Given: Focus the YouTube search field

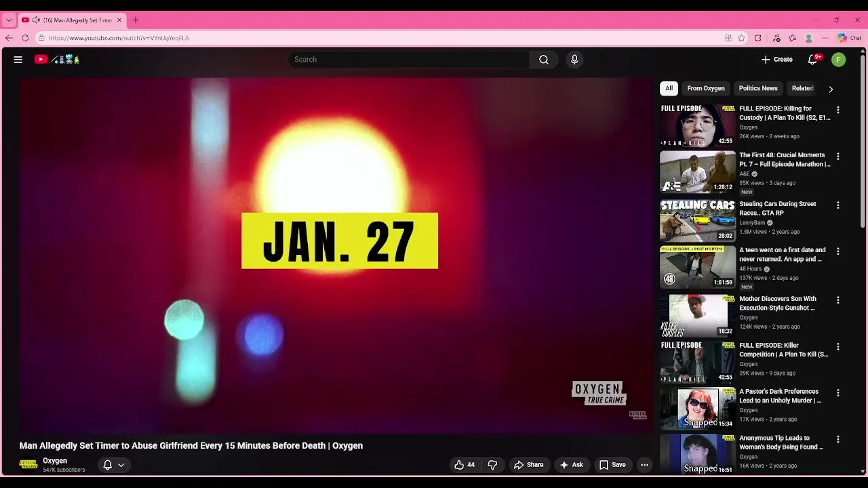Looking at the screenshot, I should coord(409,60).
